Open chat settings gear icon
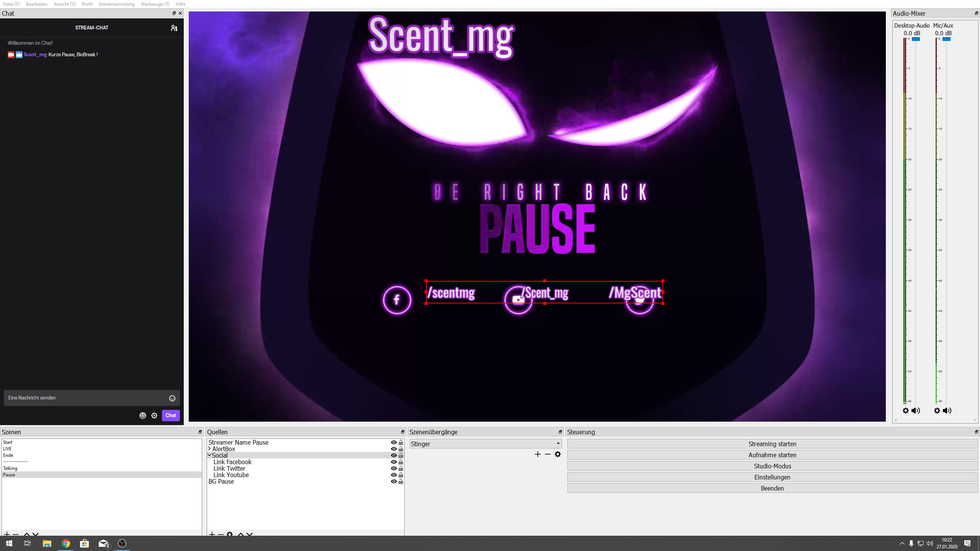Screen dimensions: 980x551 click(154, 416)
